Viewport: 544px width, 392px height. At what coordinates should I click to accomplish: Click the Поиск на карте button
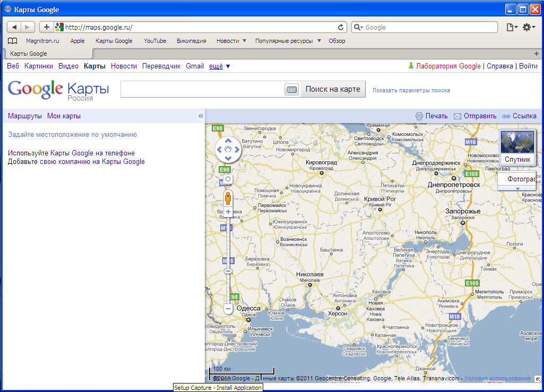(x=333, y=89)
